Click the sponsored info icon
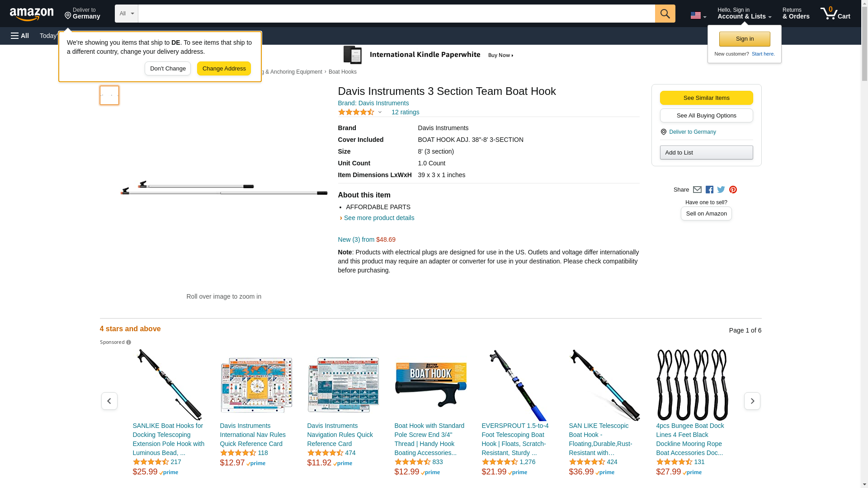868x488 pixels. pyautogui.click(x=129, y=343)
